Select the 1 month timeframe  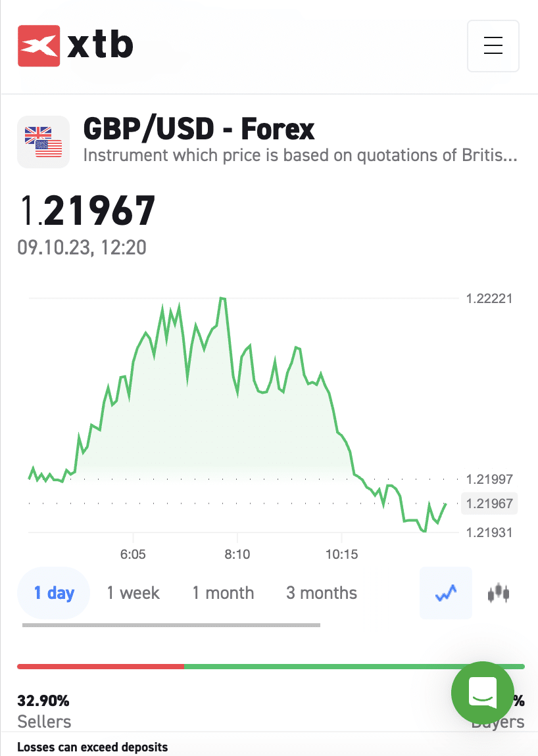coord(223,593)
